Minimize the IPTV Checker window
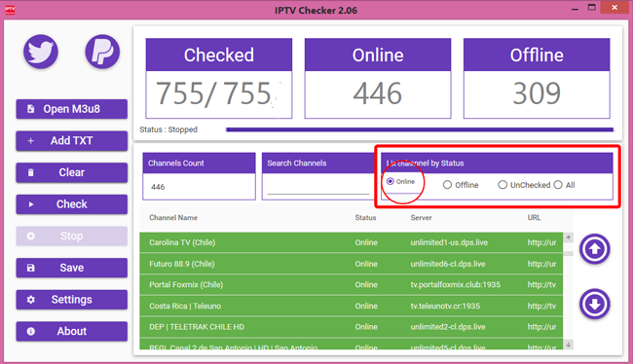The height and width of the screenshot is (364, 633). pyautogui.click(x=575, y=9)
